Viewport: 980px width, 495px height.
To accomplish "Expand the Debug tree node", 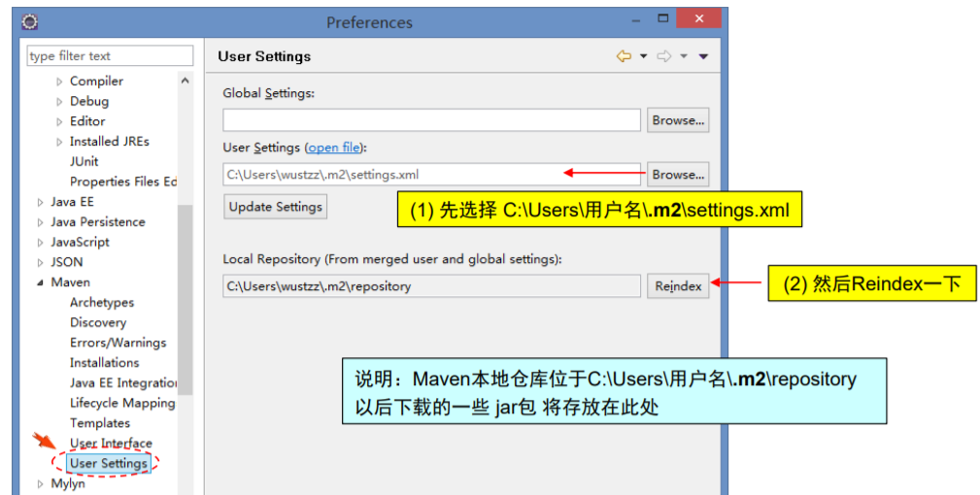I will click(59, 102).
